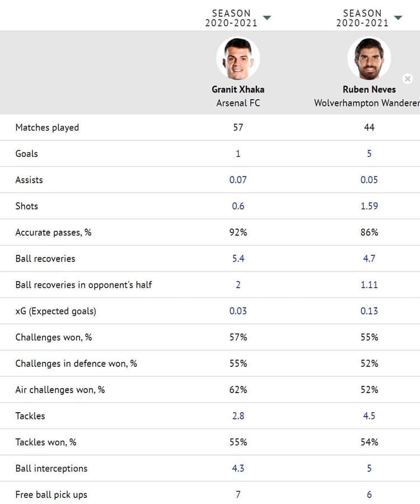Select Neves' goals value of 5
The width and height of the screenshot is (420, 504).
pos(369,153)
